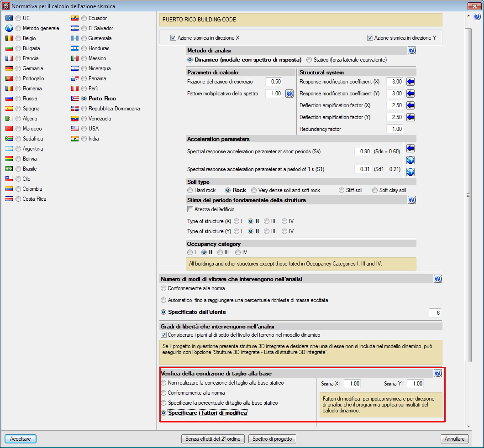Click Sisma Y1 factor field

pyautogui.click(x=415, y=384)
